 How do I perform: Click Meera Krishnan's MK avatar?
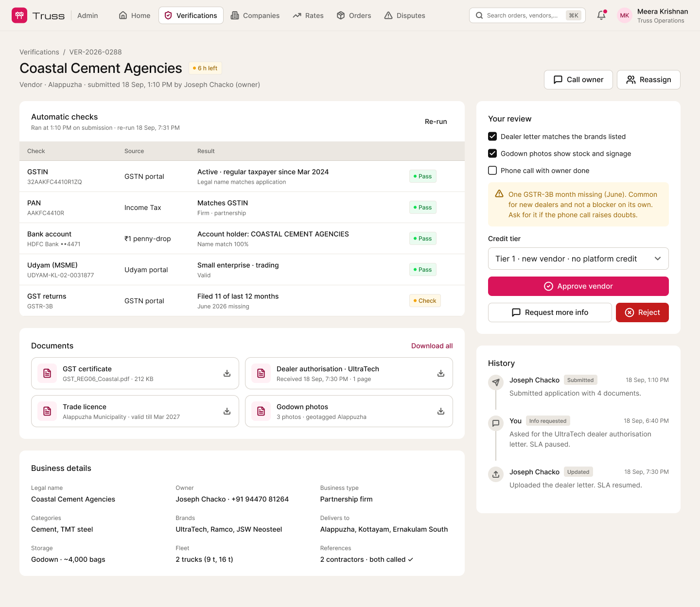(x=625, y=16)
